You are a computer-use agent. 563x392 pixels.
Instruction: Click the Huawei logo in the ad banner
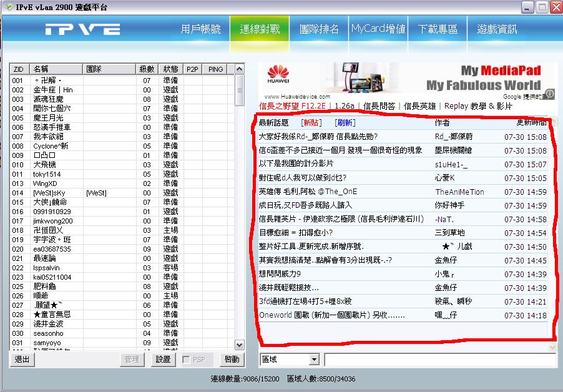(x=278, y=74)
